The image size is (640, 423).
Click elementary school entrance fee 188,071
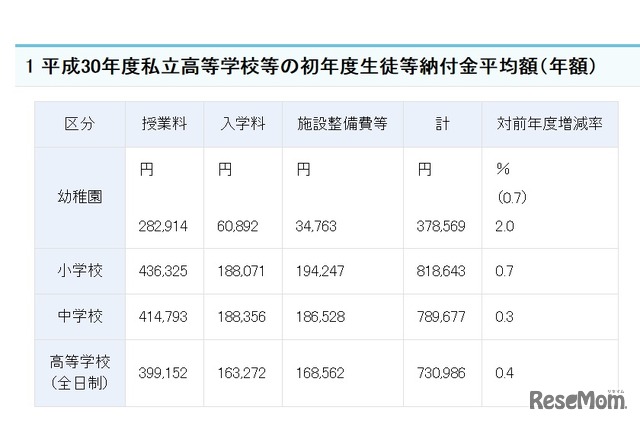(241, 271)
